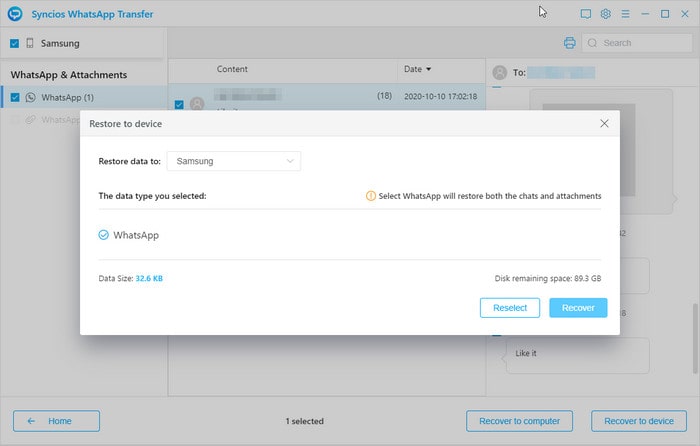Screen dimensions: 700x446
Task: Open the hamburger menu icon
Action: pos(625,14)
